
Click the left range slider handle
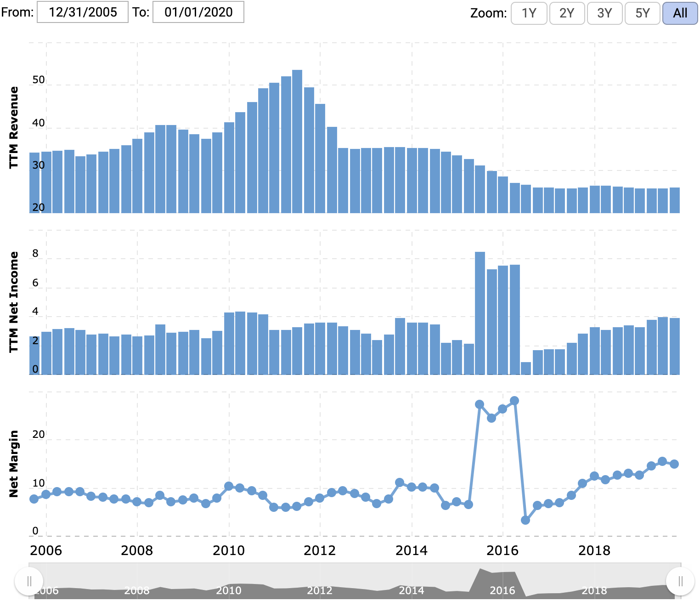(29, 581)
